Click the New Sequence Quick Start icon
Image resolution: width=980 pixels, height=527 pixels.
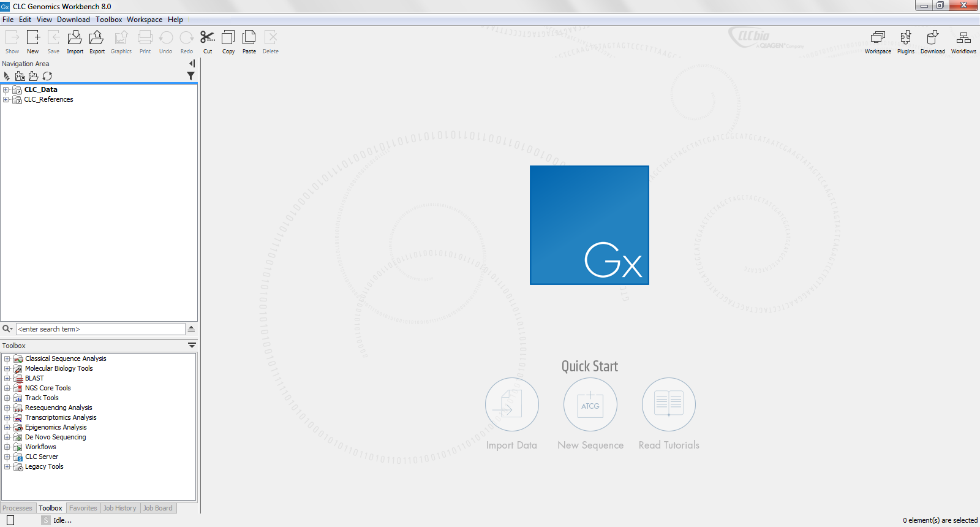(x=590, y=404)
